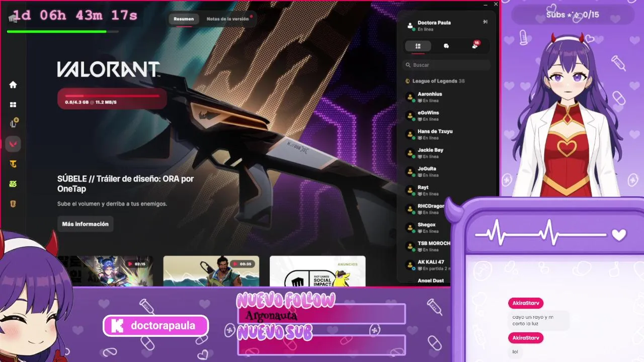This screenshot has height=362, width=644.
Task: Select the Angel Dust friend name
Action: click(431, 281)
